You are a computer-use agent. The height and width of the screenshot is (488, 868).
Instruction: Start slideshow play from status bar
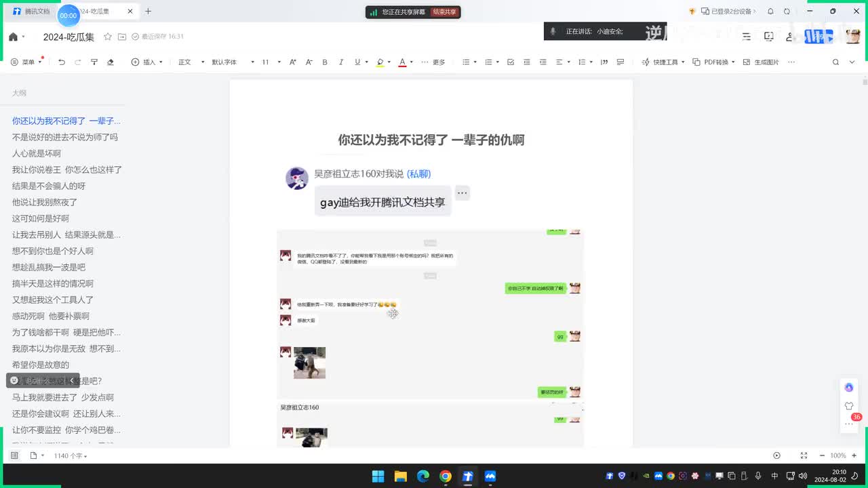pyautogui.click(x=777, y=455)
